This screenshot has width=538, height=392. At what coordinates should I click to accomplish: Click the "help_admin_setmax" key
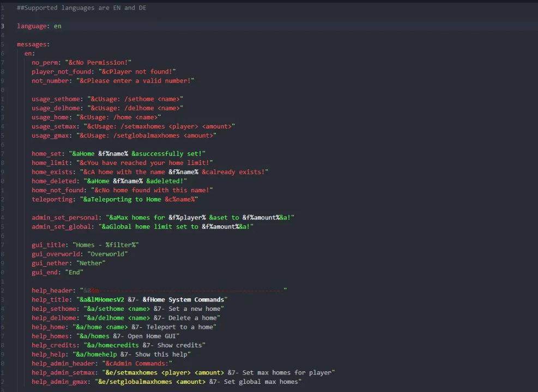click(x=63, y=373)
